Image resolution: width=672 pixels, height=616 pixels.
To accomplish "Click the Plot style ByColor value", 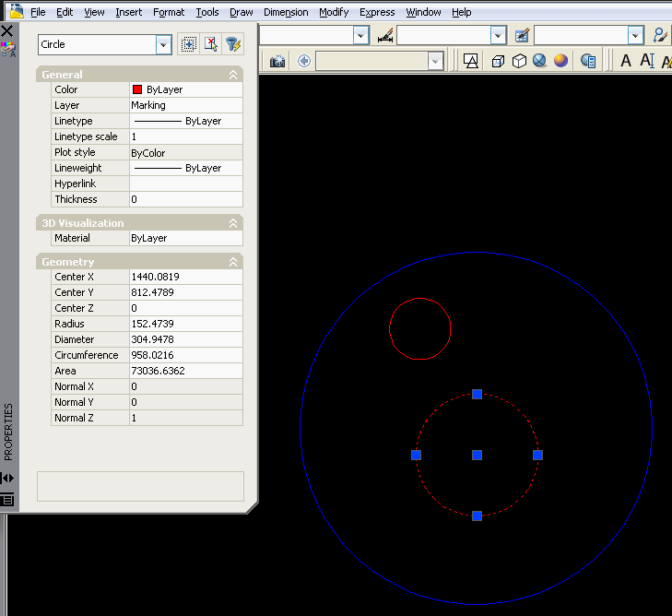I will pyautogui.click(x=186, y=152).
